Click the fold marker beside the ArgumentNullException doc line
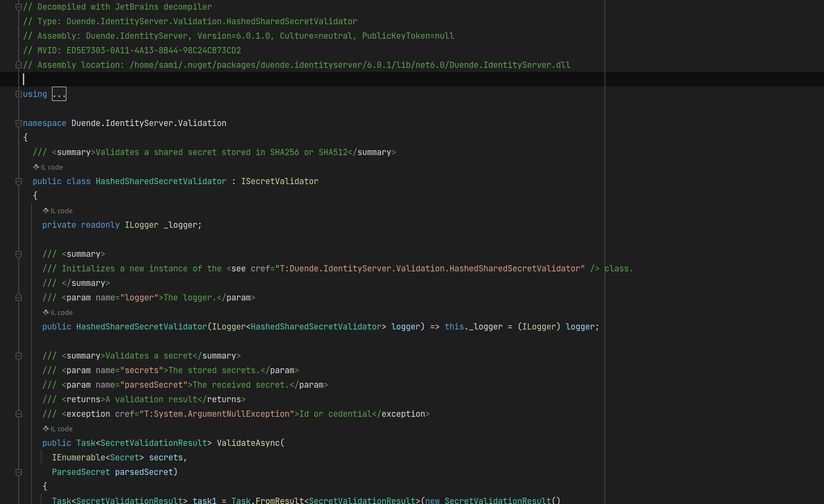Viewport: 824px width, 504px height. [x=19, y=414]
